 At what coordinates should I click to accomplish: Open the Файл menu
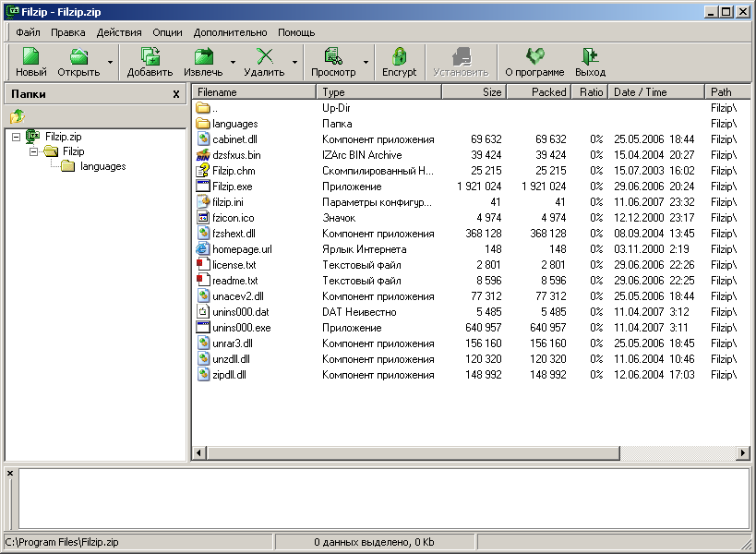click(28, 32)
